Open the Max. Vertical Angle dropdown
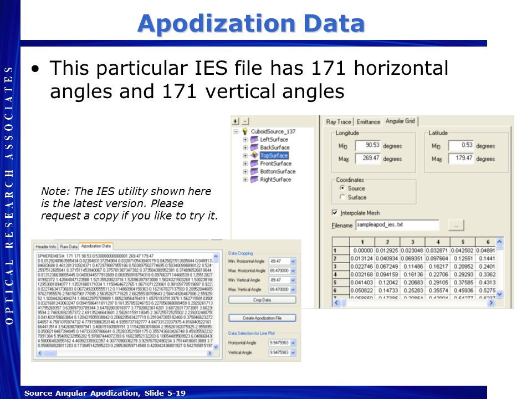The width and height of the screenshot is (532, 399). (293, 290)
